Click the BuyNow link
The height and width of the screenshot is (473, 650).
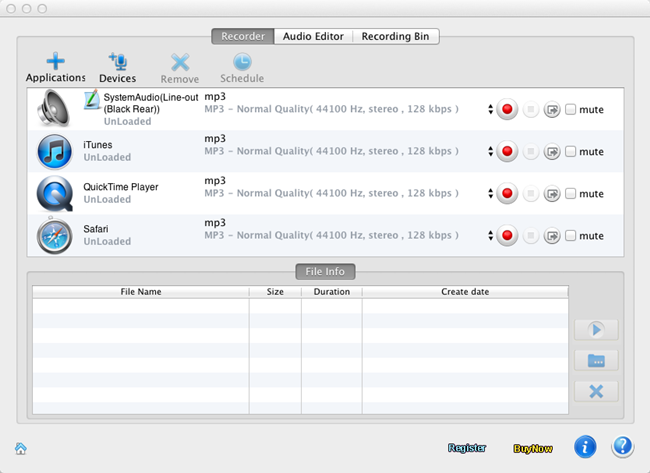tap(532, 449)
